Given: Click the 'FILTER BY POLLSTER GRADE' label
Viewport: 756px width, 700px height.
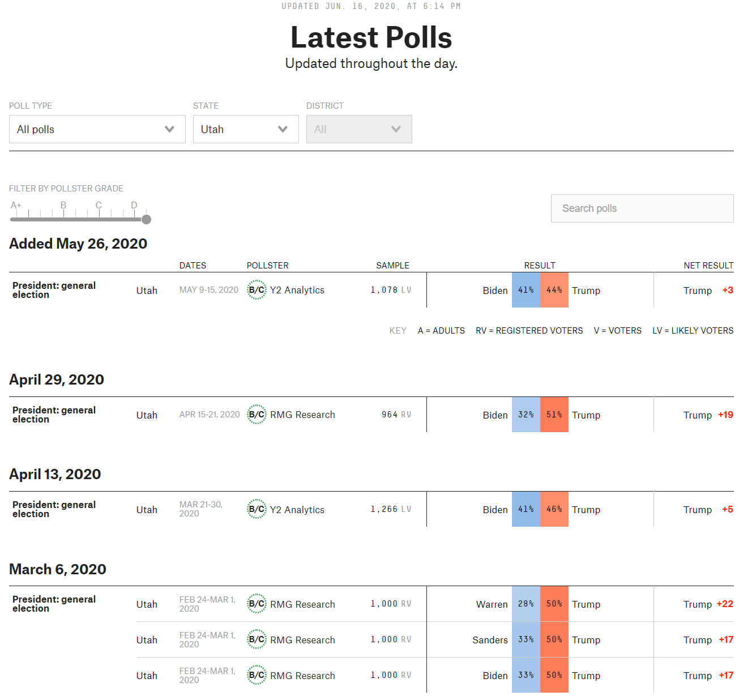Looking at the screenshot, I should pyautogui.click(x=66, y=189).
